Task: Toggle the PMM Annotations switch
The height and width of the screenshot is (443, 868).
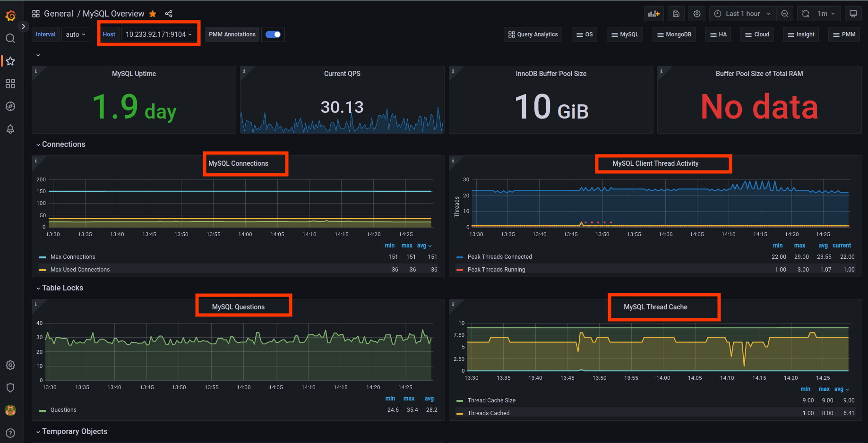Action: pos(273,34)
